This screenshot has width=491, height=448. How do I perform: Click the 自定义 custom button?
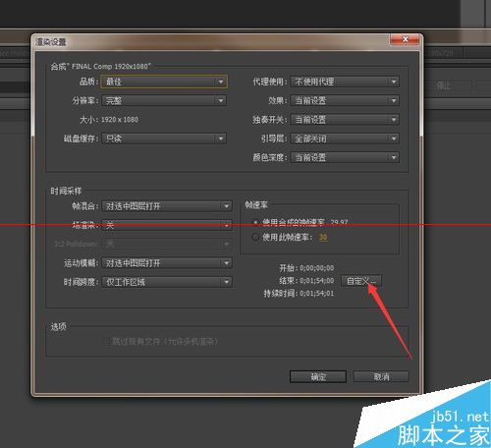pos(361,281)
